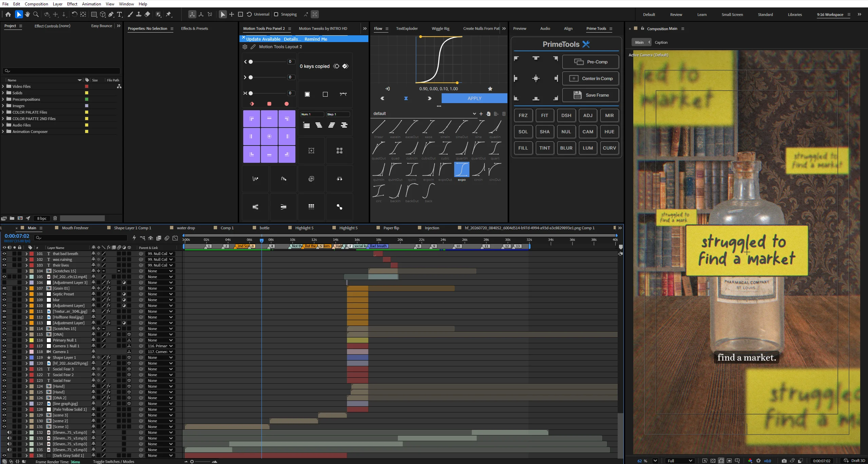Click the Center In Comp button
868x464 pixels.
point(590,78)
